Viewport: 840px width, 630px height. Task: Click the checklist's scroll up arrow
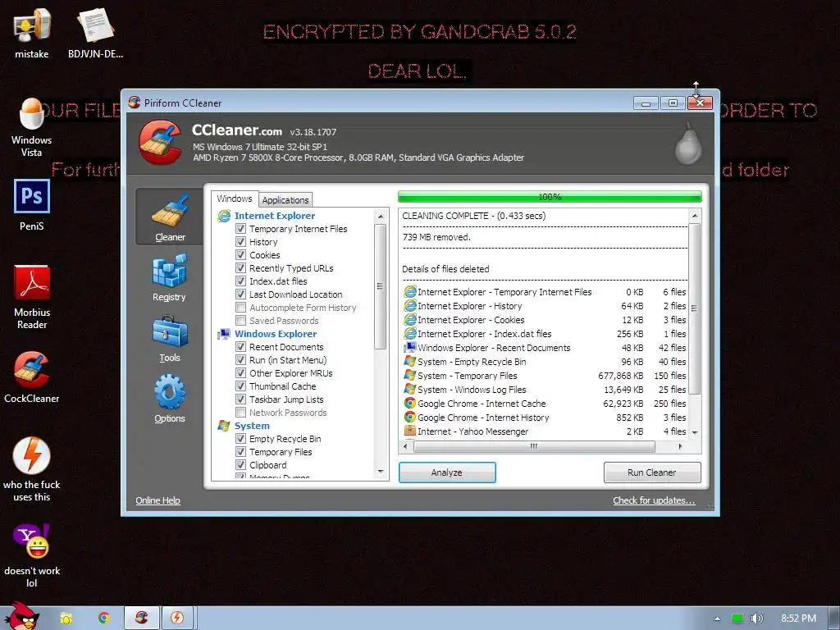[381, 217]
